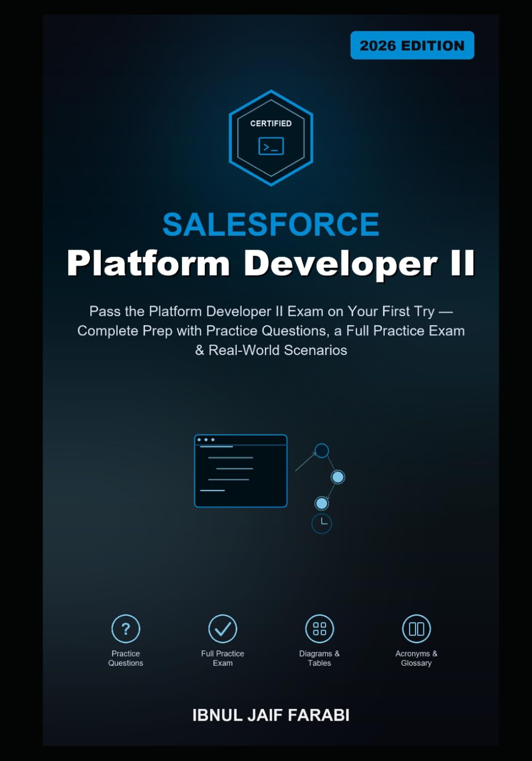The width and height of the screenshot is (532, 761).
Task: Click the author name IBNUL JAIF FARABI
Action: pyautogui.click(x=271, y=715)
